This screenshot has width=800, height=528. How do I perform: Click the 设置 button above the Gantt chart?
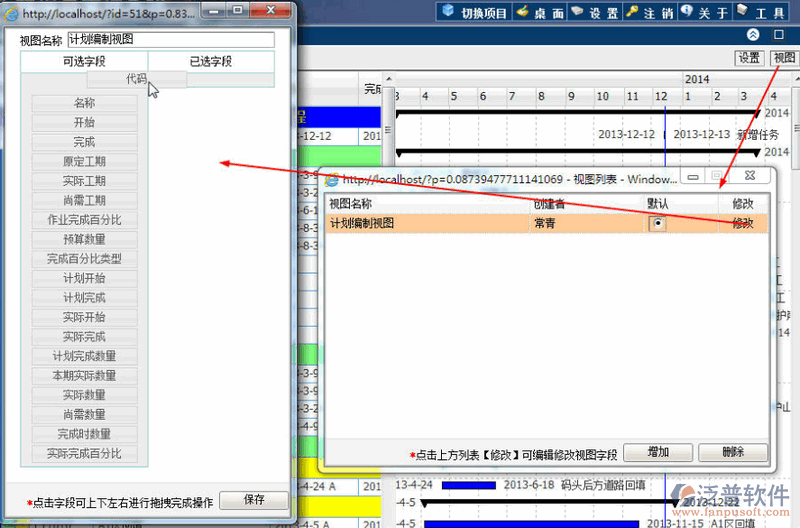[749, 58]
